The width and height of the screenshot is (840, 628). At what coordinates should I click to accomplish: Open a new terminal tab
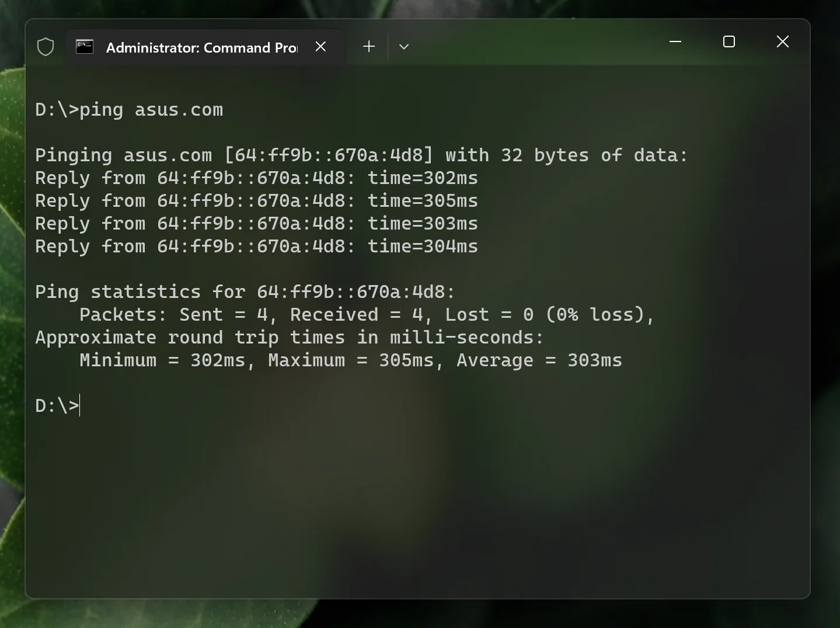(x=369, y=47)
